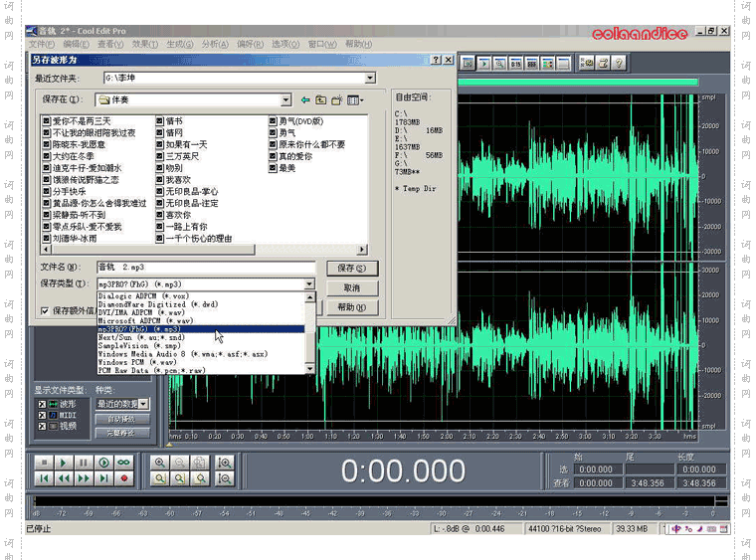The image size is (756, 560).
Task: Click file list scroll left arrow
Action: point(46,249)
